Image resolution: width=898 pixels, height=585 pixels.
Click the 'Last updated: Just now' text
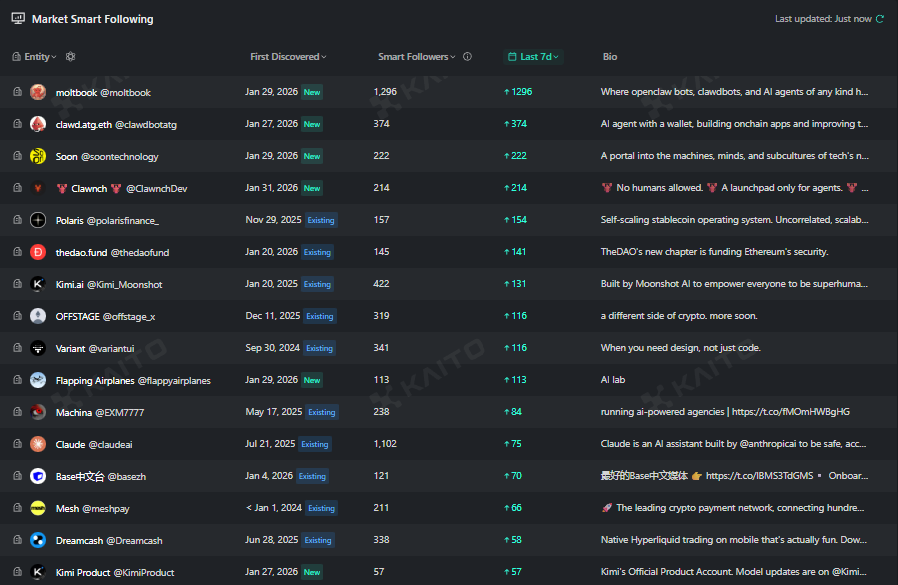click(823, 19)
